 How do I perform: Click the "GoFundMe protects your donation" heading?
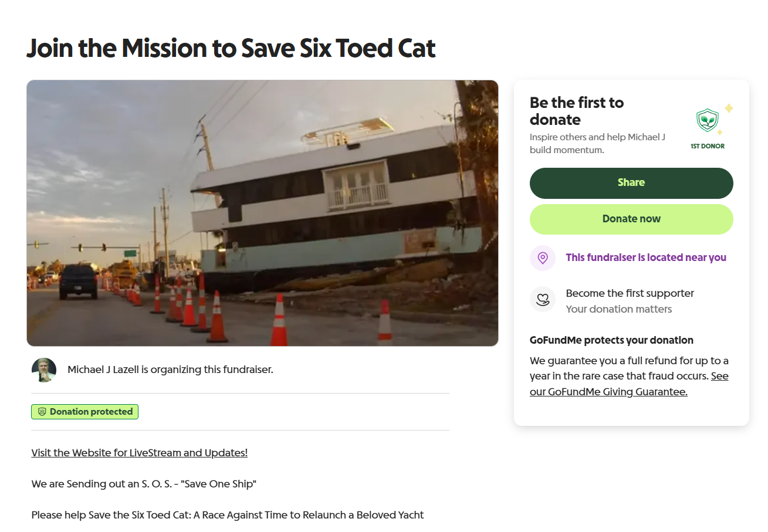coord(611,340)
